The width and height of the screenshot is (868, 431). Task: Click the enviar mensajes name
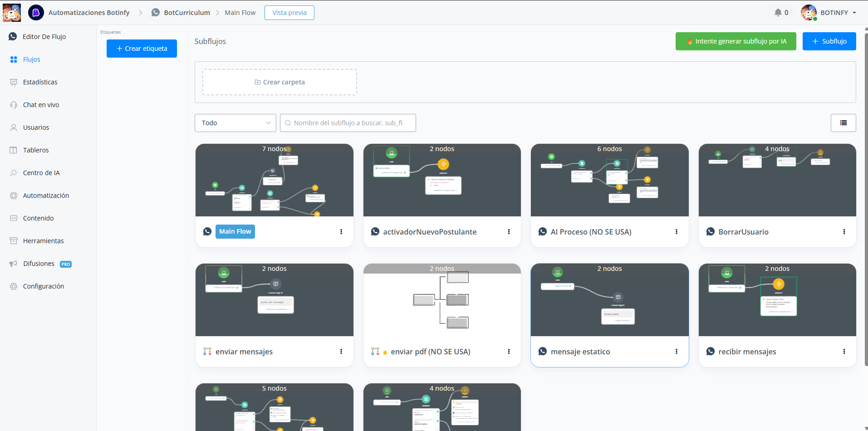[244, 352]
